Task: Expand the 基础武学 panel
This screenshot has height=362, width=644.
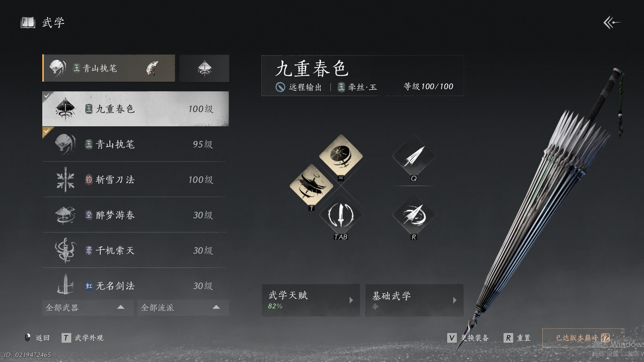Action: pos(414,300)
